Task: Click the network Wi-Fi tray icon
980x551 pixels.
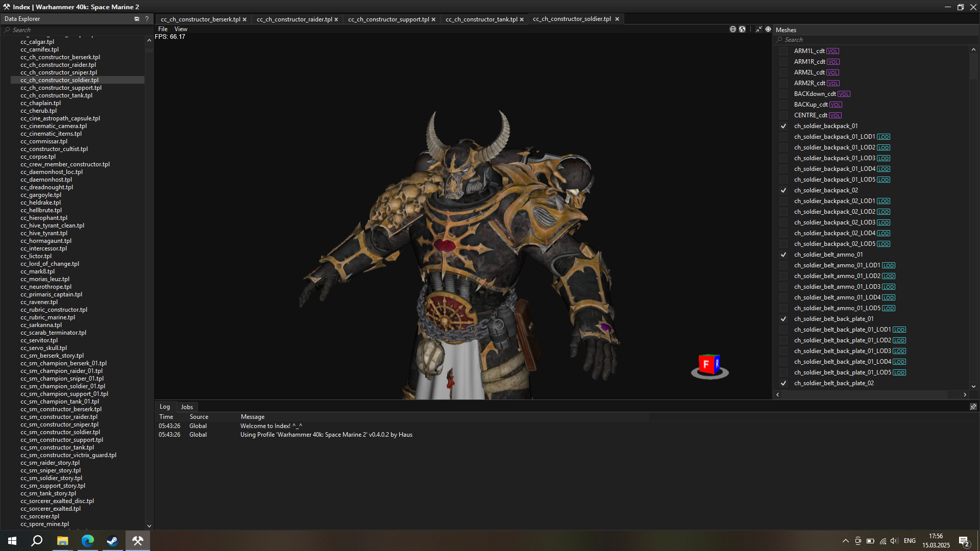Action: 883,541
